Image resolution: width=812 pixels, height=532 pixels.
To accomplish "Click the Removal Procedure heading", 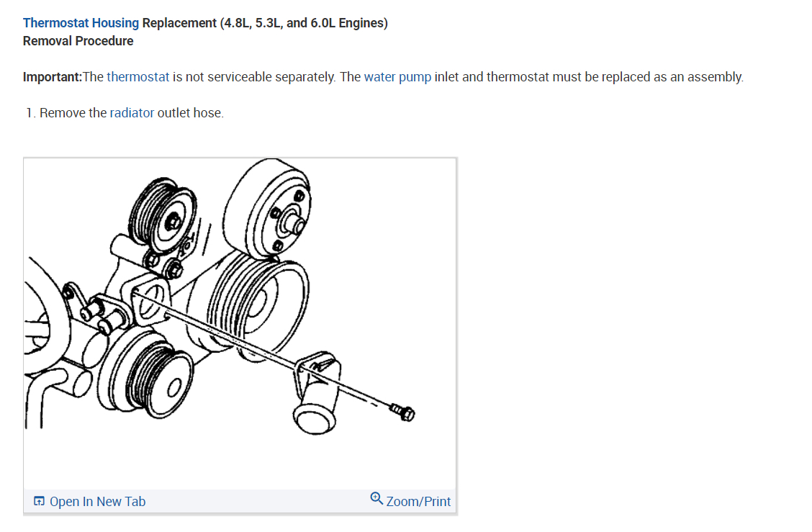I will tap(78, 41).
